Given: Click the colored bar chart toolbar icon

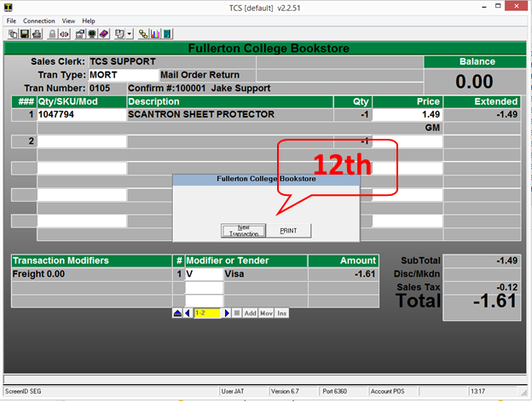Looking at the screenshot, I should click(x=155, y=34).
